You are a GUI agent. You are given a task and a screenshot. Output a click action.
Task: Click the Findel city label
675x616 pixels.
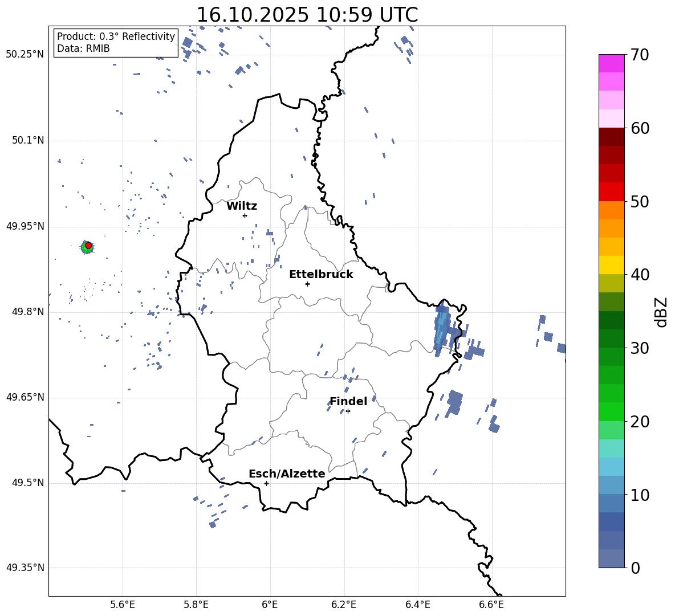coord(348,401)
